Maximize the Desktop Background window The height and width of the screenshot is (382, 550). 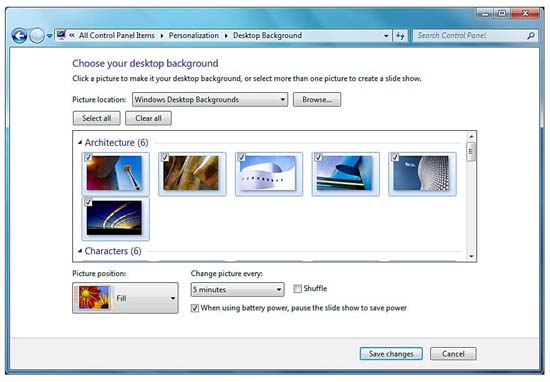(502, 14)
